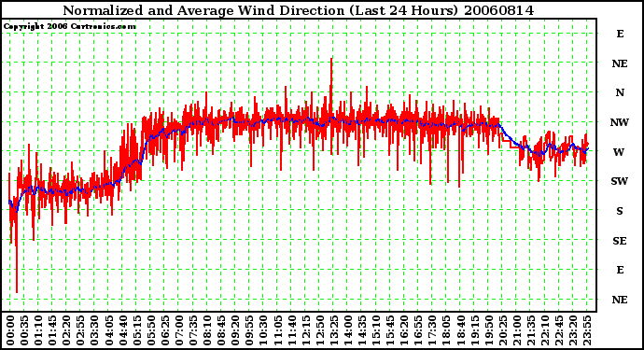
Task: Click the 19:50 time axis label
Action: pyautogui.click(x=488, y=330)
